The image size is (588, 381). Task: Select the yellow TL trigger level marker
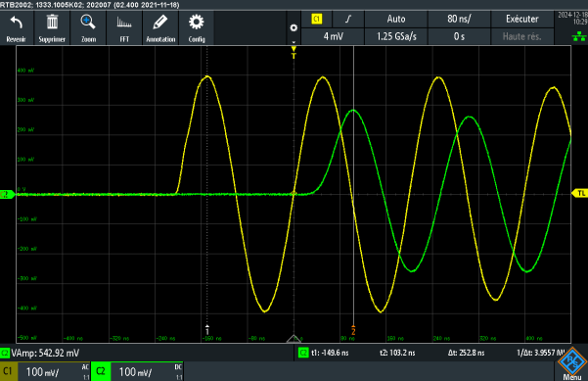pyautogui.click(x=580, y=193)
